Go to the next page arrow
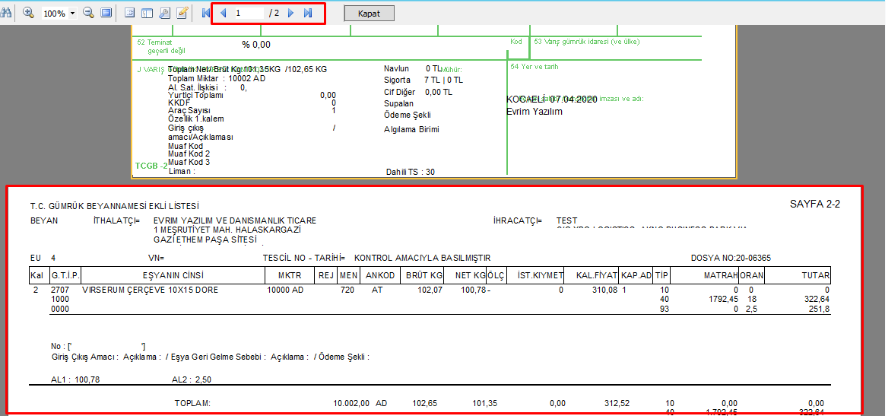Image resolution: width=886 pixels, height=416 pixels. pos(291,14)
